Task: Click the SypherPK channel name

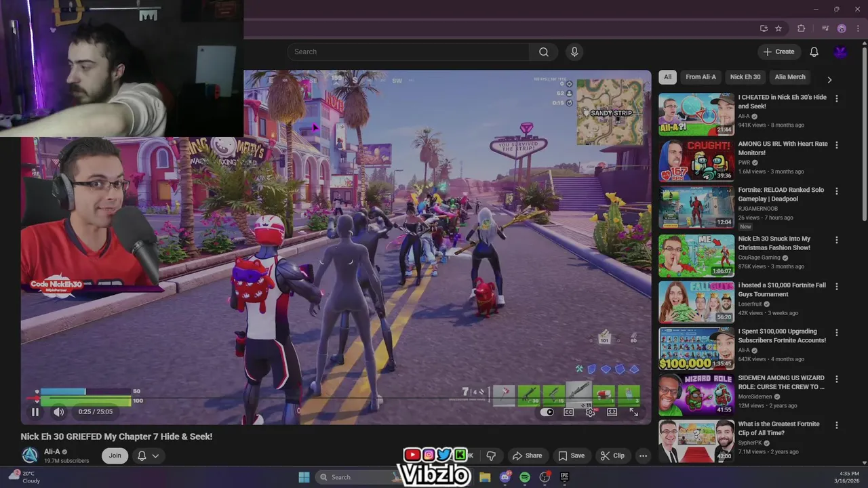Action: (749, 443)
